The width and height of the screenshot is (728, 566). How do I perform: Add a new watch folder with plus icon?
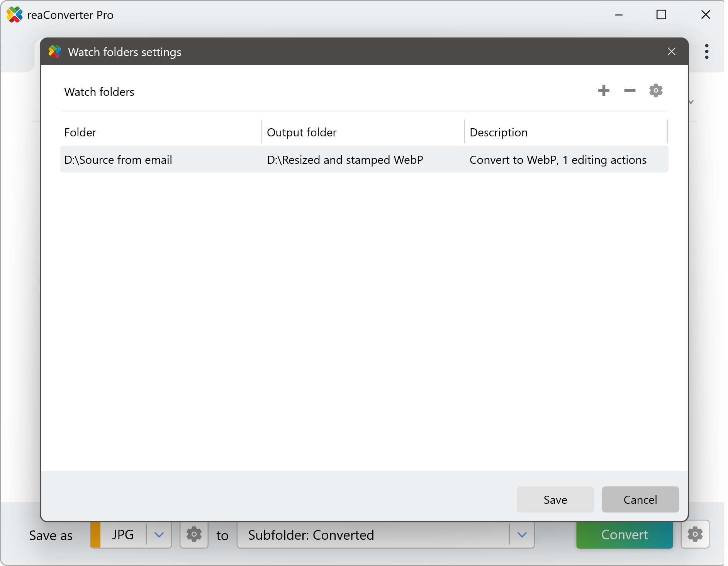coord(604,91)
